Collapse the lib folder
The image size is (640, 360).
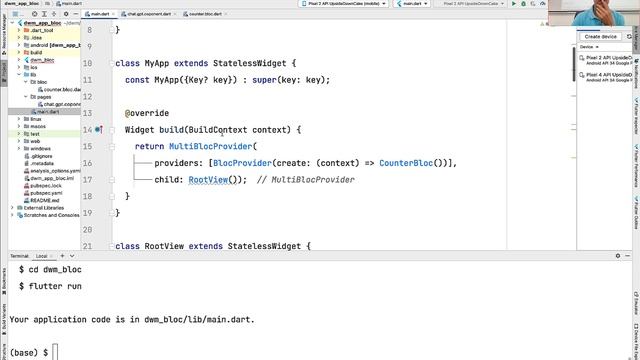point(19,75)
